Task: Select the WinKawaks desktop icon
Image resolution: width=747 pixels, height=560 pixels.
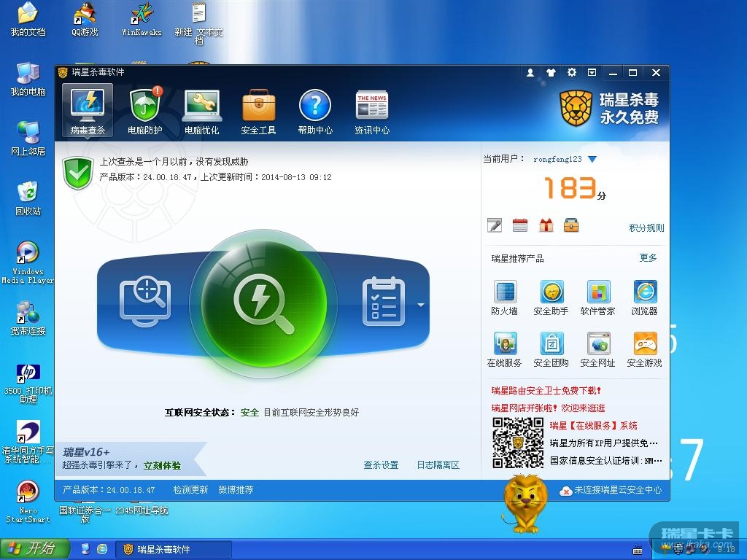Action: 142,20
